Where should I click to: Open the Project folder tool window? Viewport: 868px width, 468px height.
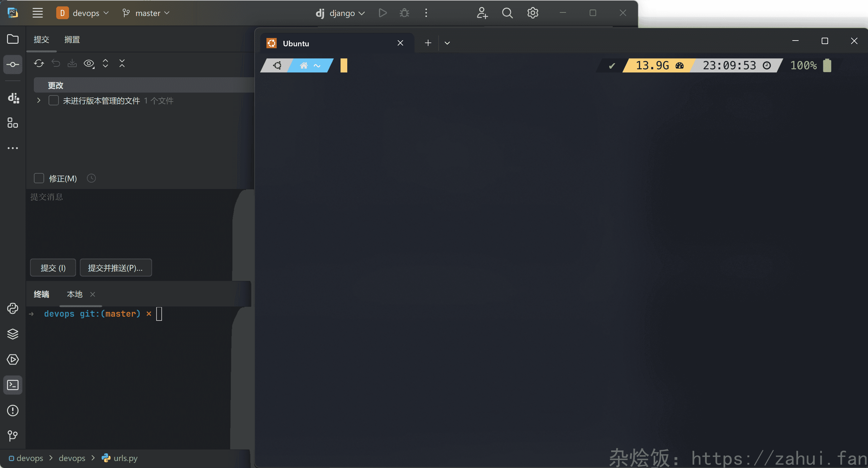click(13, 39)
